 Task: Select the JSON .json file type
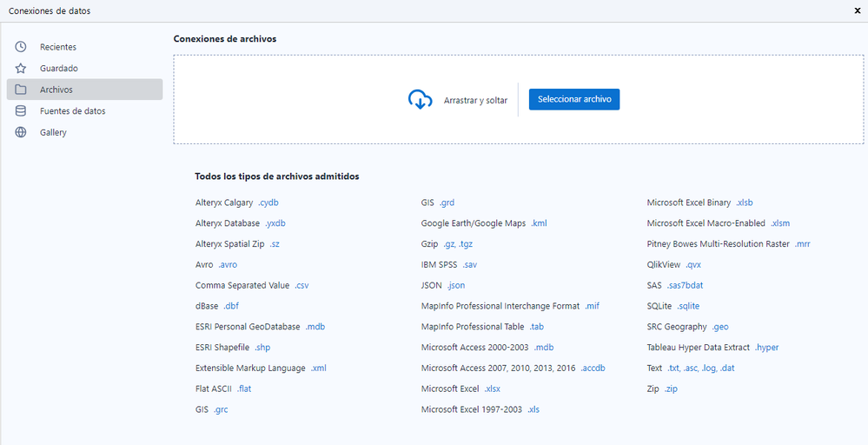click(x=456, y=285)
